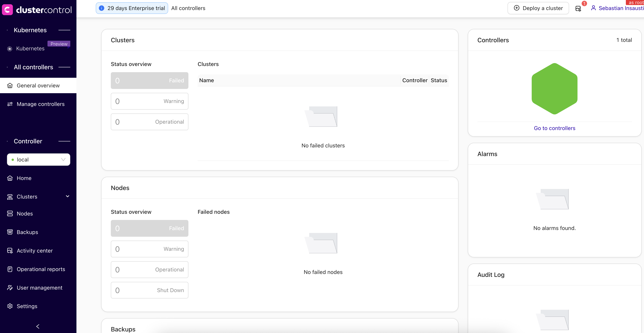The height and width of the screenshot is (333, 644).
Task: Expand the Clusters sidebar submenu
Action: coord(67,197)
